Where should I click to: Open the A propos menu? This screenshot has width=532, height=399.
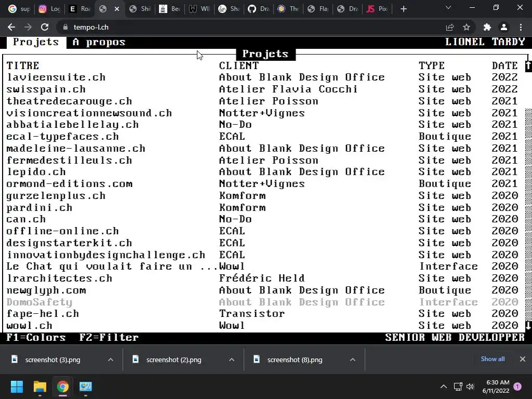[x=99, y=42]
